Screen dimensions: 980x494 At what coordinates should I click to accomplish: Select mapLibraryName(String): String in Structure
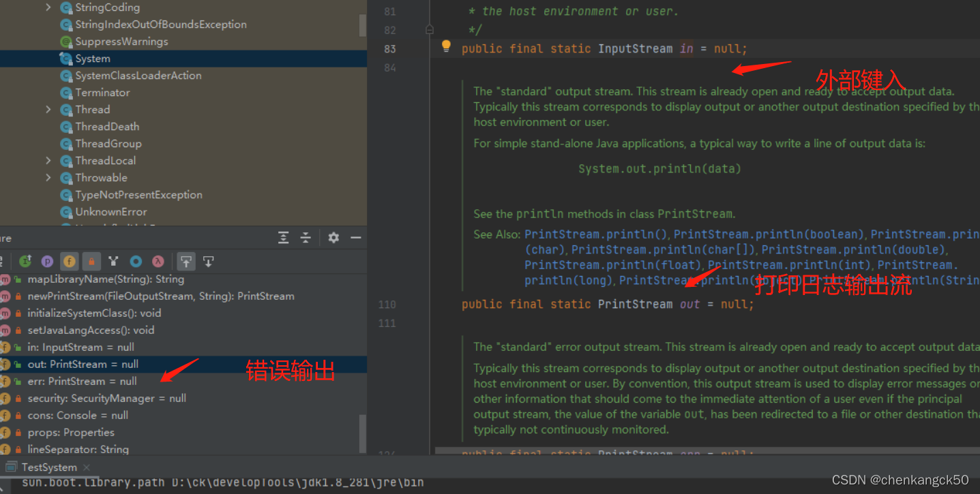(x=106, y=279)
